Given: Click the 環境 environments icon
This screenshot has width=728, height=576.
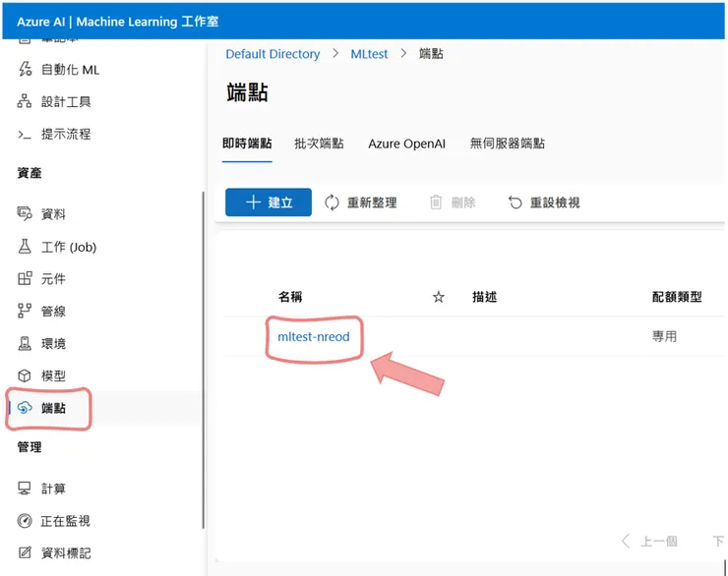Looking at the screenshot, I should point(25,344).
